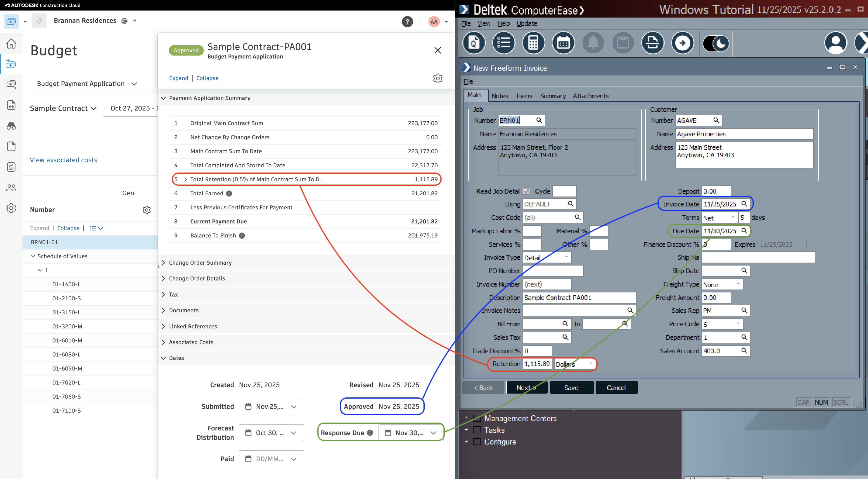Switch to the Attachments tab

pos(591,96)
